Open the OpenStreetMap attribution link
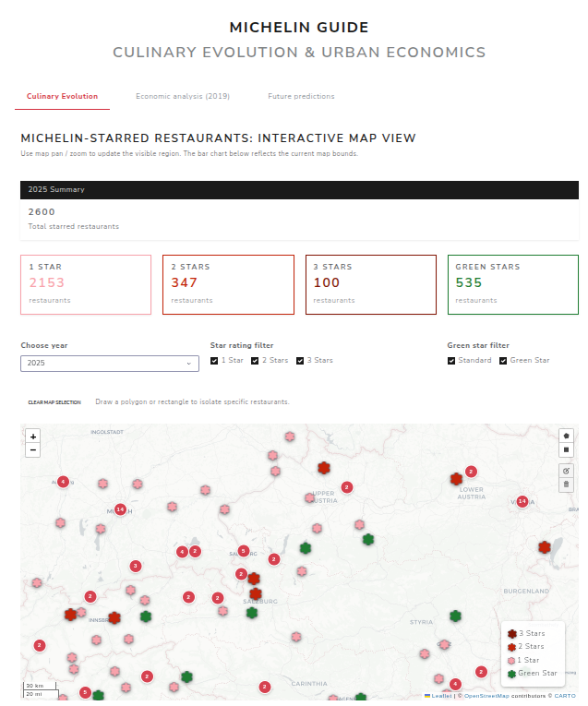The height and width of the screenshot is (706, 588). click(486, 696)
